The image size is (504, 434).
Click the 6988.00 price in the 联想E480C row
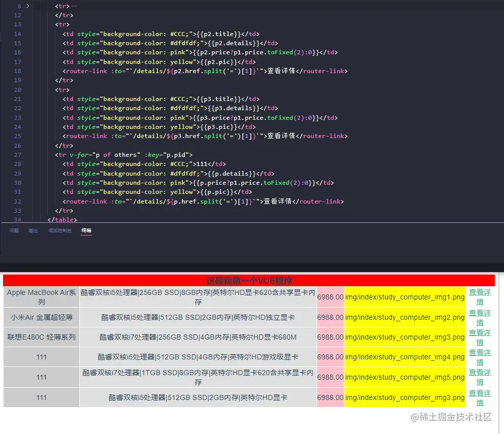pyautogui.click(x=330, y=338)
